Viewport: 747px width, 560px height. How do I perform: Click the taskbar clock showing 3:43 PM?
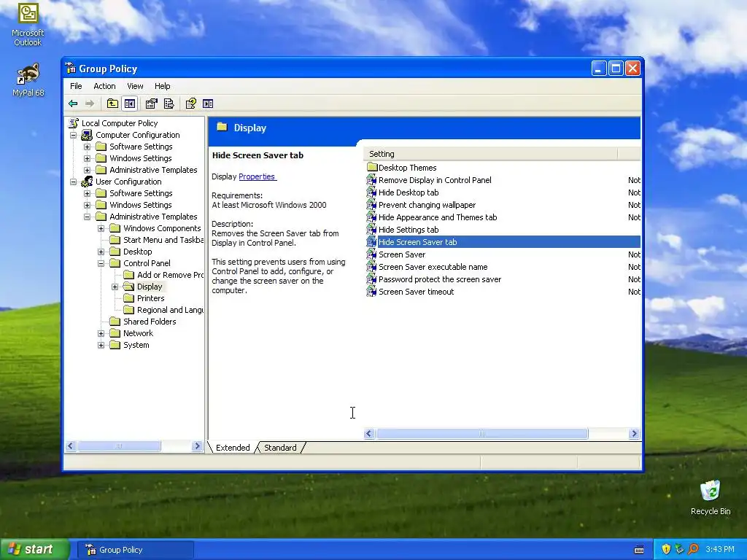[720, 549]
